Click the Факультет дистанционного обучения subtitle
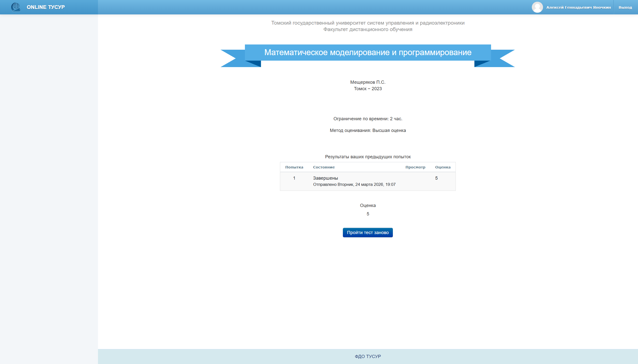Screen dimensions: 638x364 [x=368, y=30]
